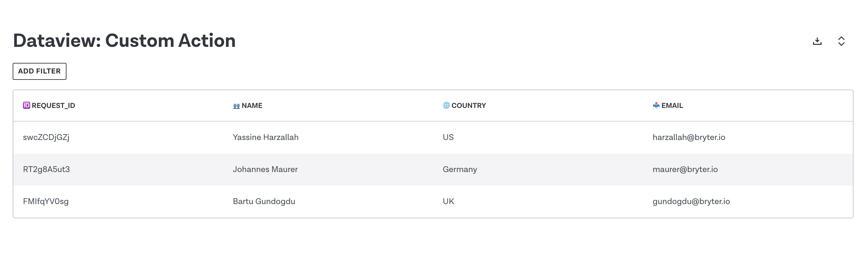Click the Germany country cell
This screenshot has height=257, width=868.
point(460,169)
